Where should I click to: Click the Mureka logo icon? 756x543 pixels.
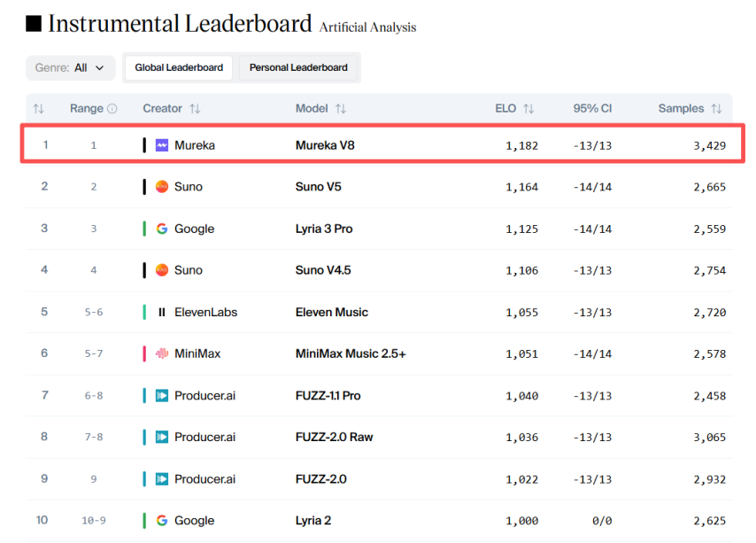click(162, 145)
